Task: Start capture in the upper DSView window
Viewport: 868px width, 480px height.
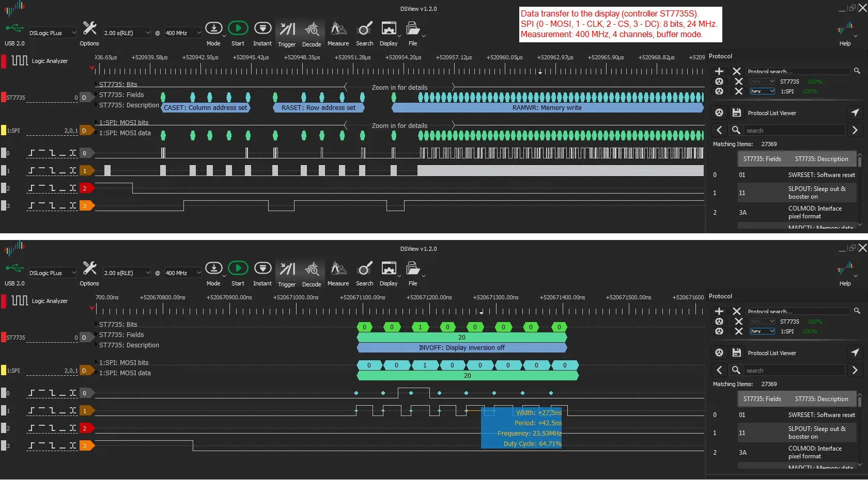Action: (238, 34)
